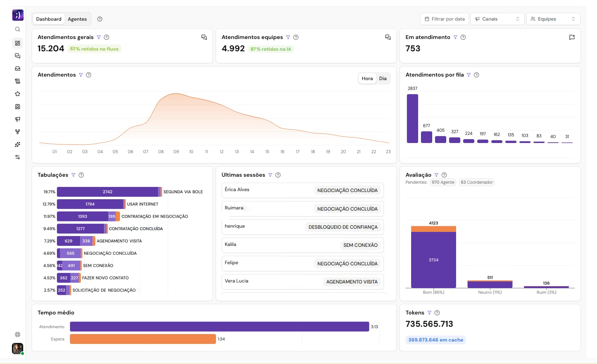This screenshot has height=364, width=597.
Task: Open the Equipes dropdown
Action: [553, 19]
